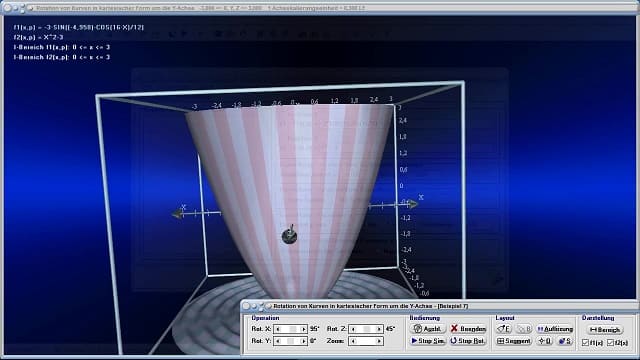Click the Rot. X scrollbar thumb

(x=293, y=329)
